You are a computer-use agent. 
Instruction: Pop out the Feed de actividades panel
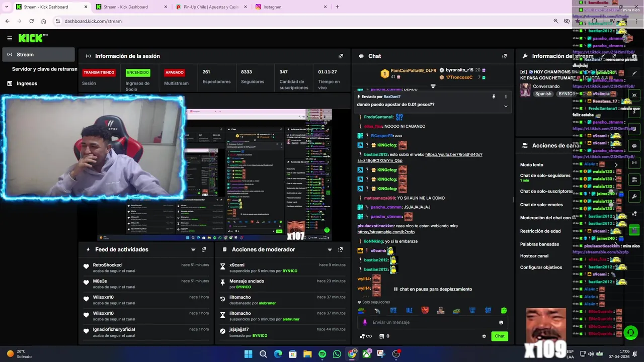point(204,249)
